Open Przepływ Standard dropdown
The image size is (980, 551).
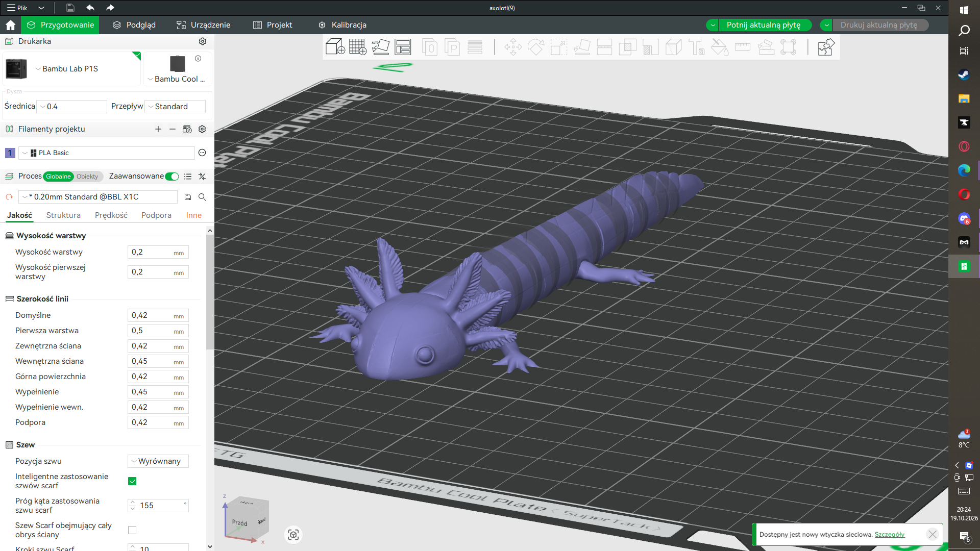click(175, 106)
